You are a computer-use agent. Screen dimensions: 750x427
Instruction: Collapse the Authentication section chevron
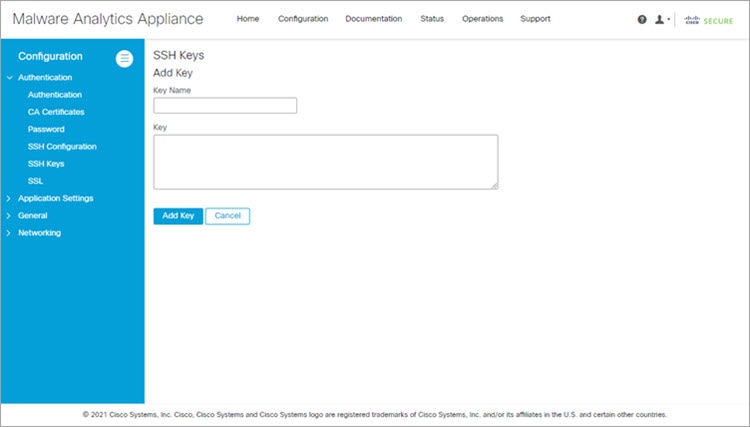9,77
